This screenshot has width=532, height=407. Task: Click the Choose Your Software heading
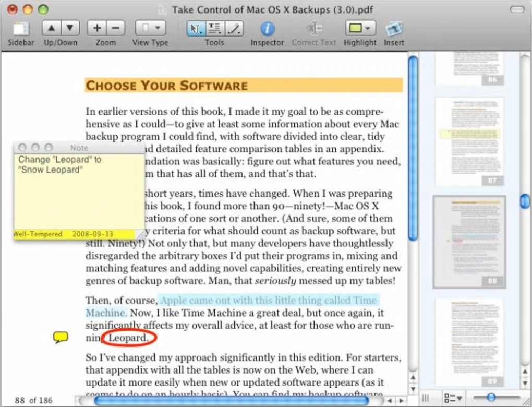[x=166, y=85]
